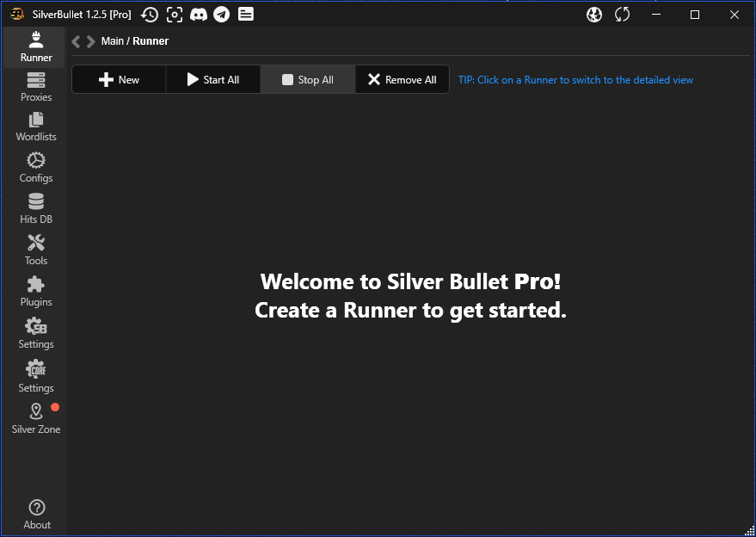
Task: Open the About page
Action: [37, 515]
